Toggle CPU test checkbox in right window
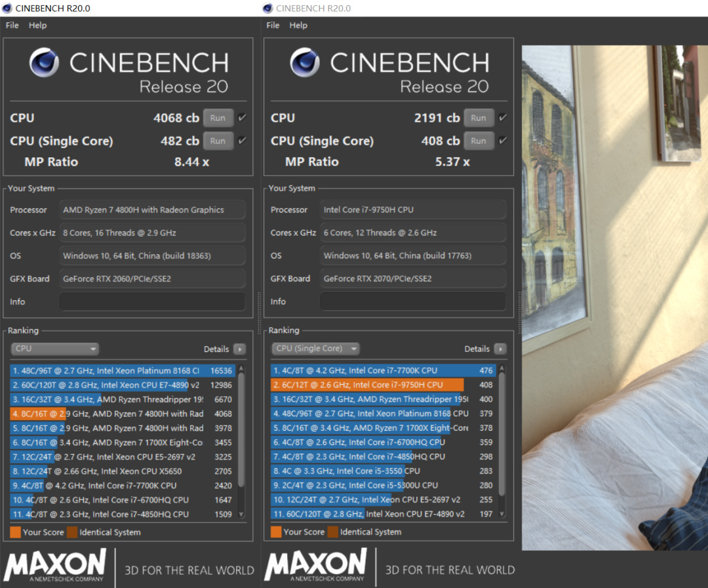The width and height of the screenshot is (708, 588). pyautogui.click(x=503, y=118)
